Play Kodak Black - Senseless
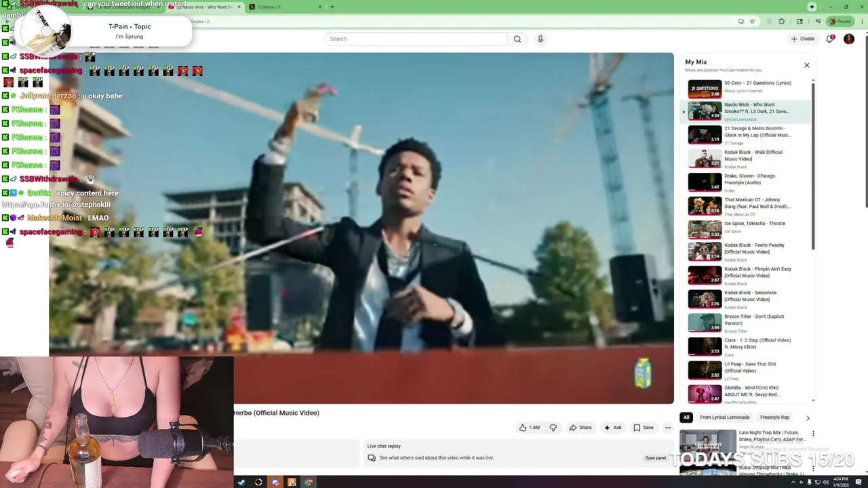 (746, 299)
